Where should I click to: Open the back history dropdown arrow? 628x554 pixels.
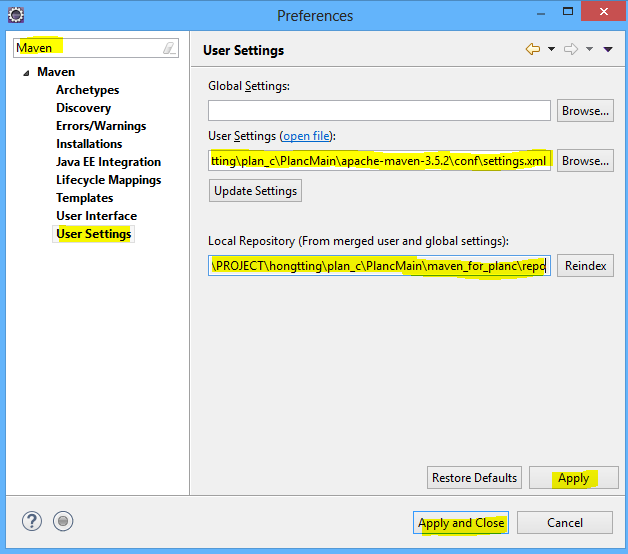(551, 49)
